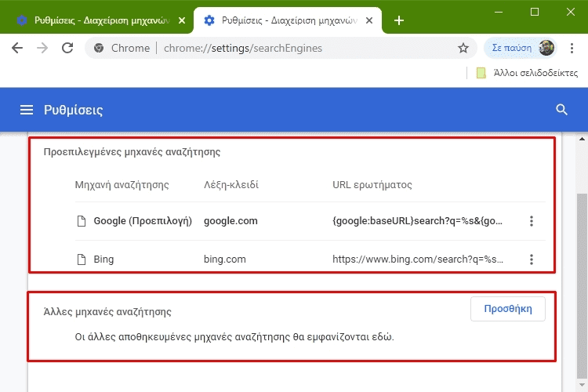Open more actions for Bing search engine
This screenshot has height=392, width=588.
click(x=532, y=260)
